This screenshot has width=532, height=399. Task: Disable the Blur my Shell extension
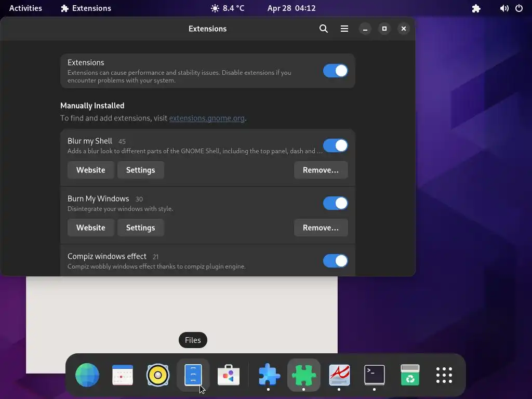pos(335,145)
